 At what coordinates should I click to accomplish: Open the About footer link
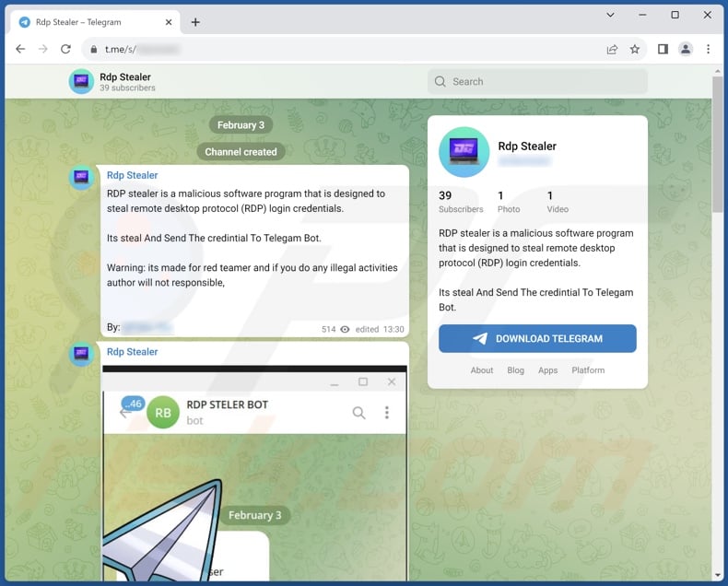[x=481, y=370]
